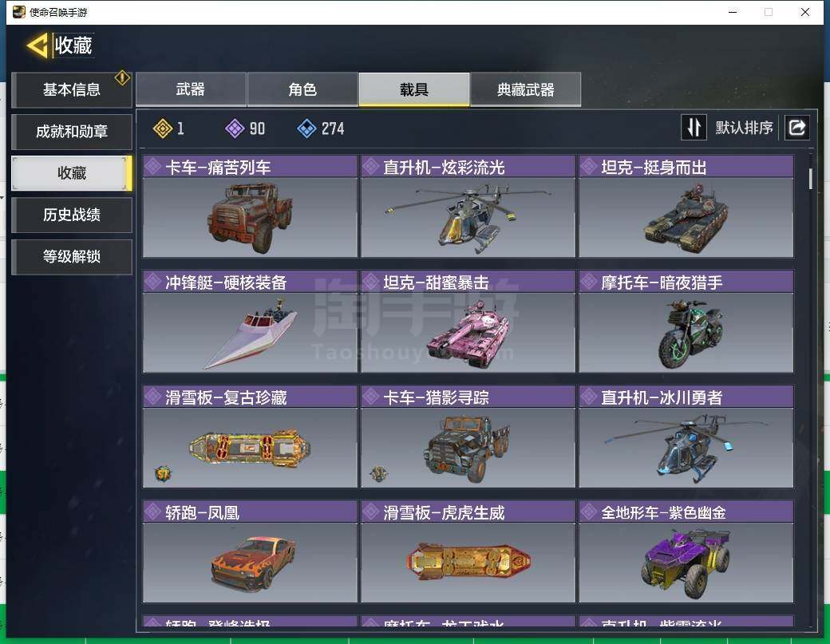Select the 全地形车-紫色幽金 ATV card
Image resolution: width=830 pixels, height=644 pixels.
686,551
